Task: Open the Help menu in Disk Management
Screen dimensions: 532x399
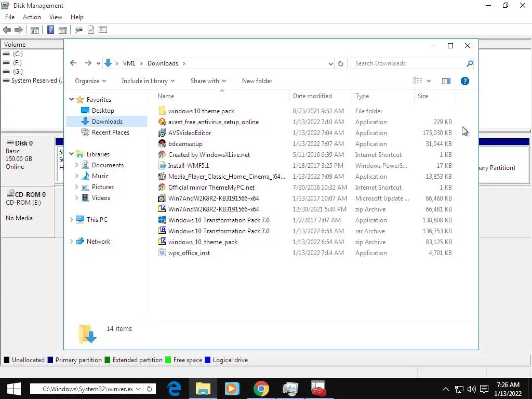Action: point(77,17)
